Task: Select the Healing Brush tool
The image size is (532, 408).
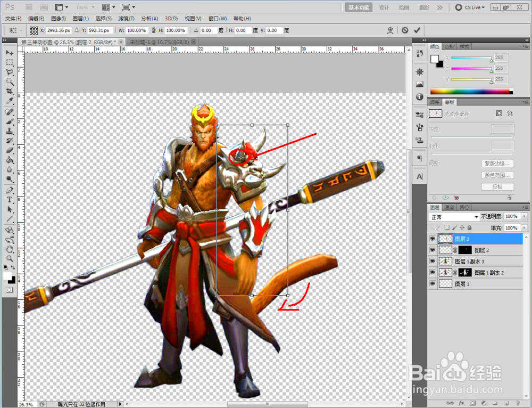Action: [x=10, y=112]
